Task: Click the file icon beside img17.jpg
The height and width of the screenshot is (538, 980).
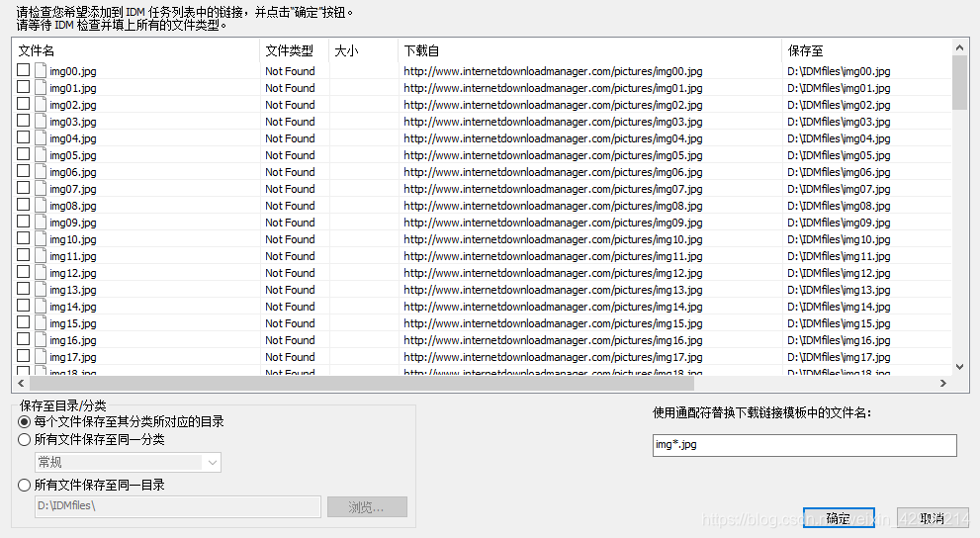Action: pos(41,357)
